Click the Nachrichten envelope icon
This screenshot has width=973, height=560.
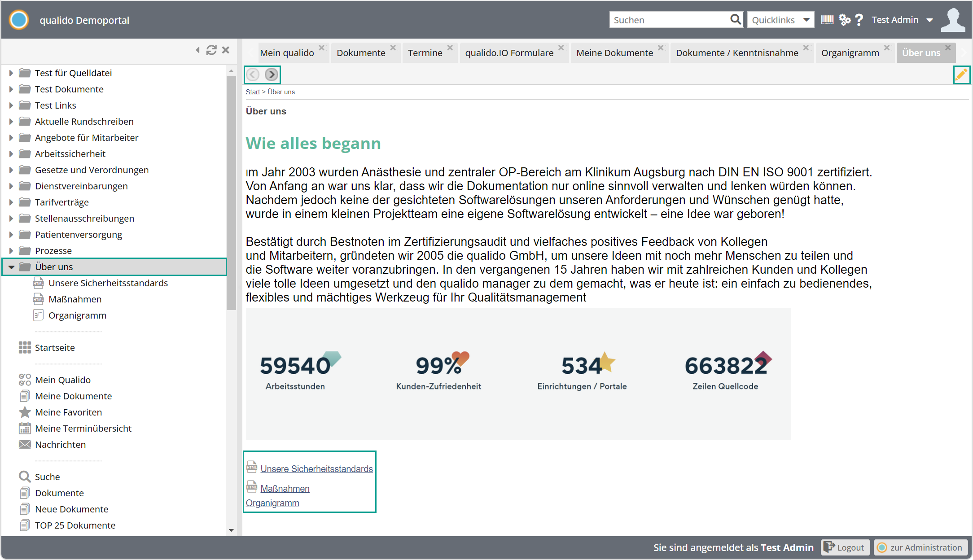[25, 445]
